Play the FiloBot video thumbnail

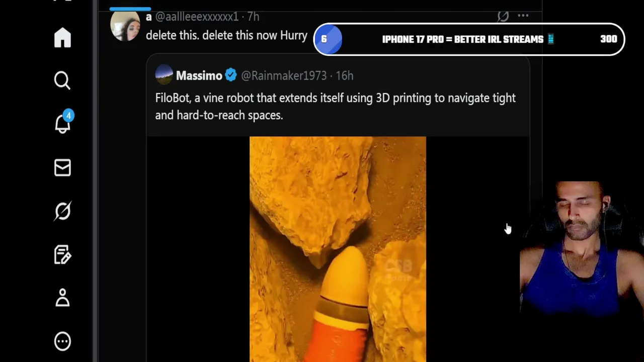click(x=338, y=249)
